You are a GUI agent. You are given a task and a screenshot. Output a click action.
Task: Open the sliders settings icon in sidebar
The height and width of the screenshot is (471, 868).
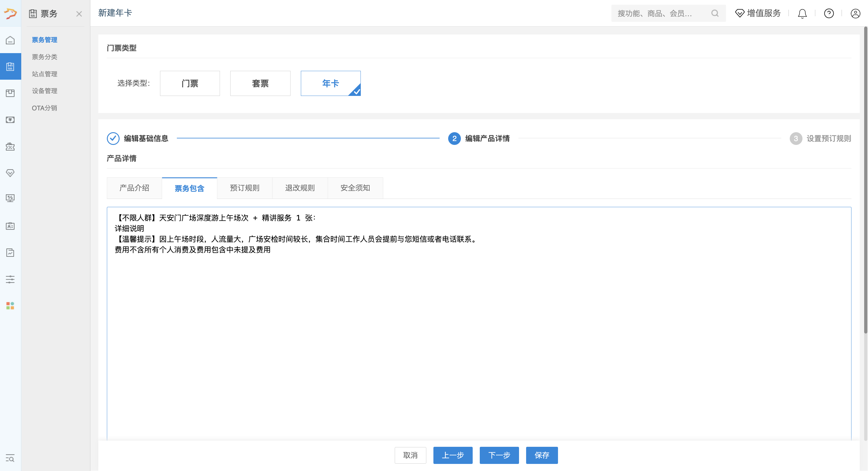pos(10,279)
